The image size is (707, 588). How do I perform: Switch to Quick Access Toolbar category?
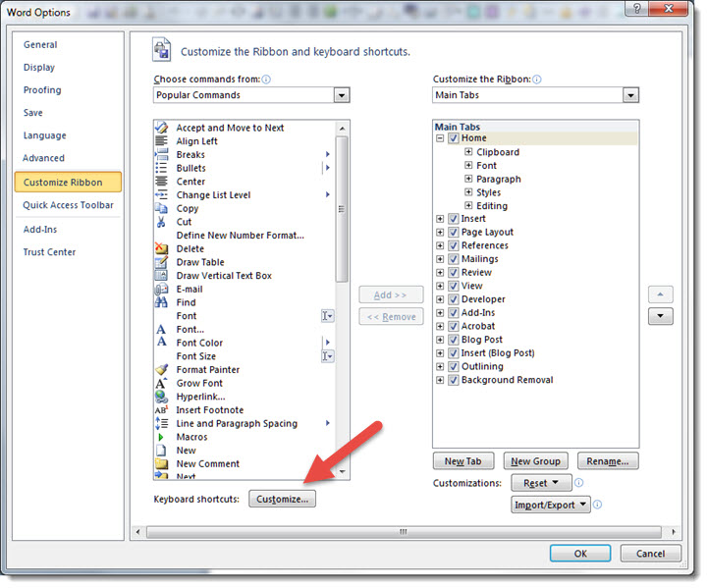pyautogui.click(x=68, y=205)
